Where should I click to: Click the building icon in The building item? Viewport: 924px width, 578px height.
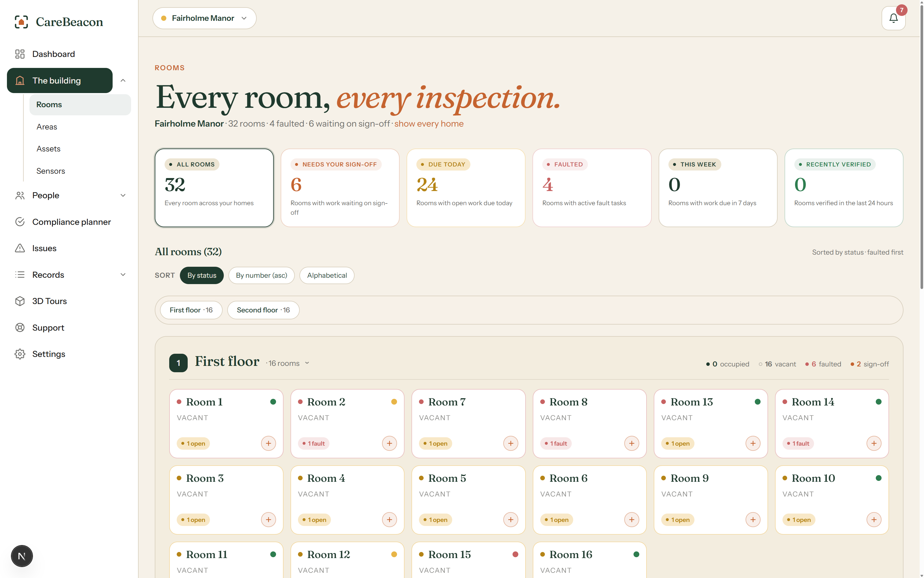20,81
